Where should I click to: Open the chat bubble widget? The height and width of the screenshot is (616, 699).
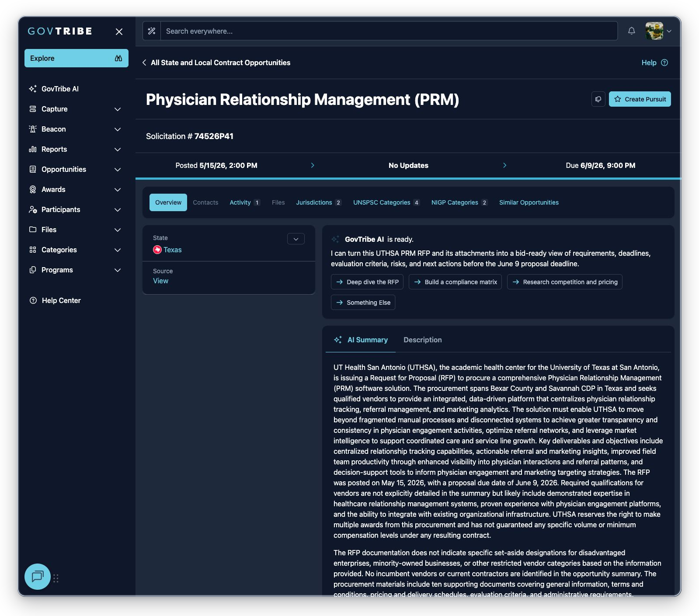(38, 577)
